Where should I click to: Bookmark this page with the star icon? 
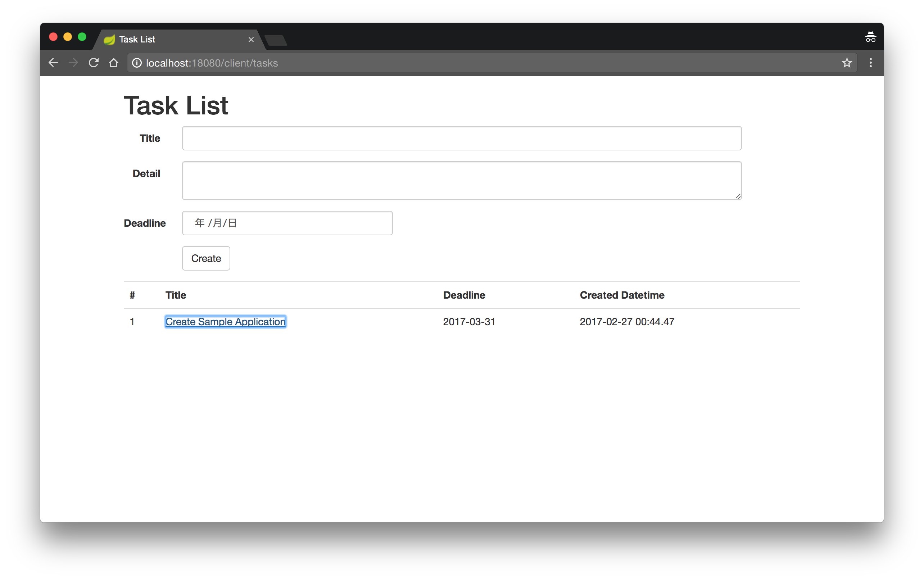point(846,63)
